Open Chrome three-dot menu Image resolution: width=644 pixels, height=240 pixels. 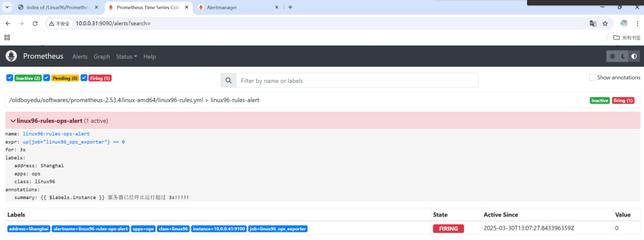tap(638, 23)
